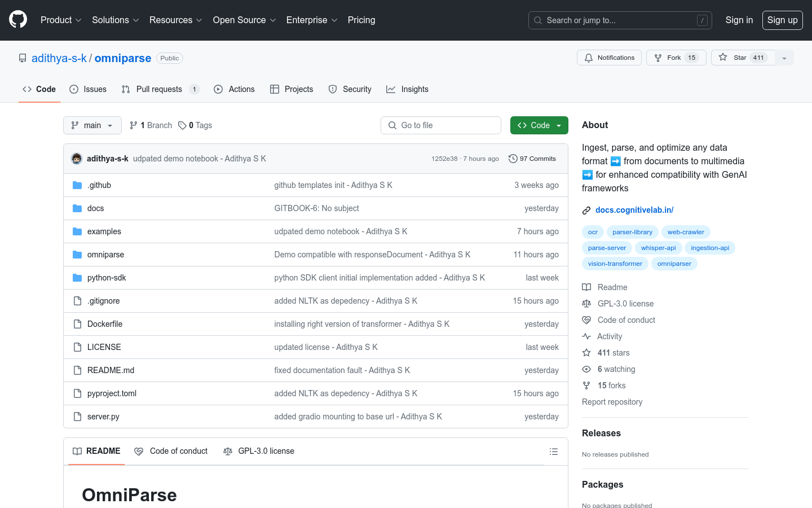Open the GitHub home page logo
This screenshot has width=812, height=508.
pos(17,20)
